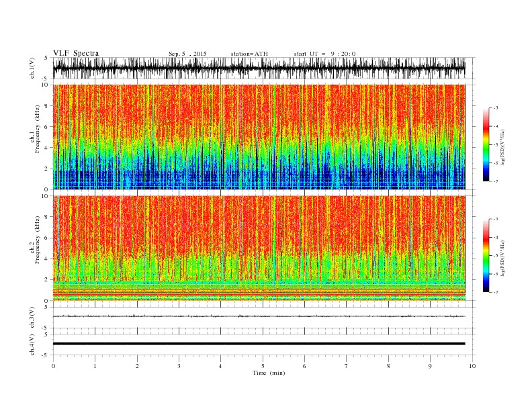532x411 pixels.
Task: Click the time axis tick label "9"
Action: click(430, 366)
